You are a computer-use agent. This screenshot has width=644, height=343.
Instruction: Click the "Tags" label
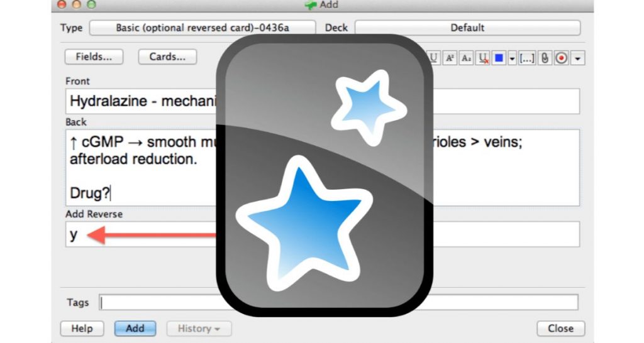(78, 302)
